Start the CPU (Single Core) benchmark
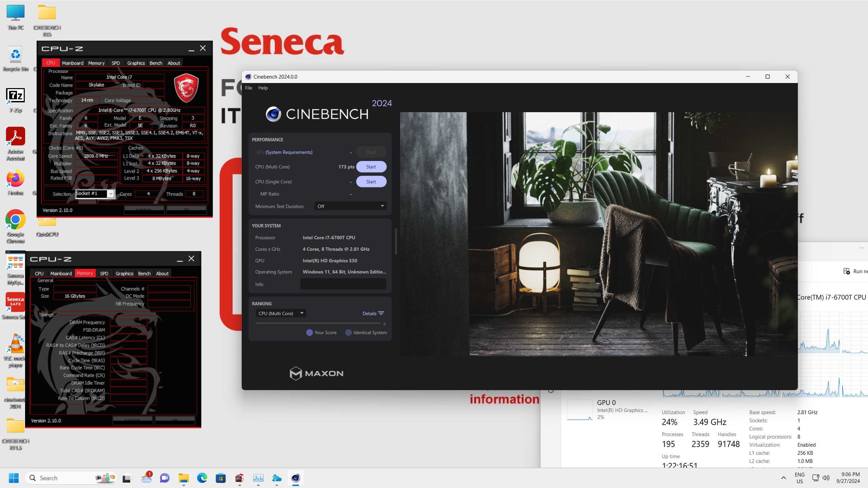Screen dimensions: 868x488 [371, 182]
